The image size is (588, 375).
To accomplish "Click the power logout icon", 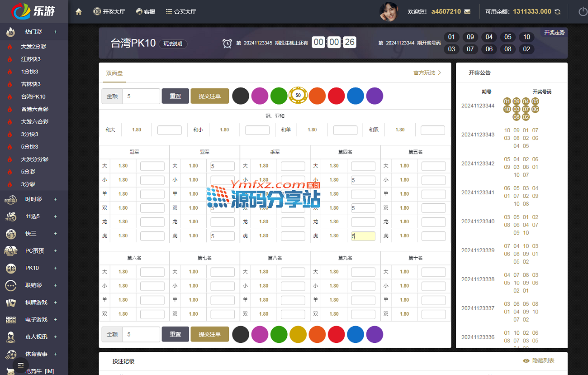I will (x=582, y=12).
